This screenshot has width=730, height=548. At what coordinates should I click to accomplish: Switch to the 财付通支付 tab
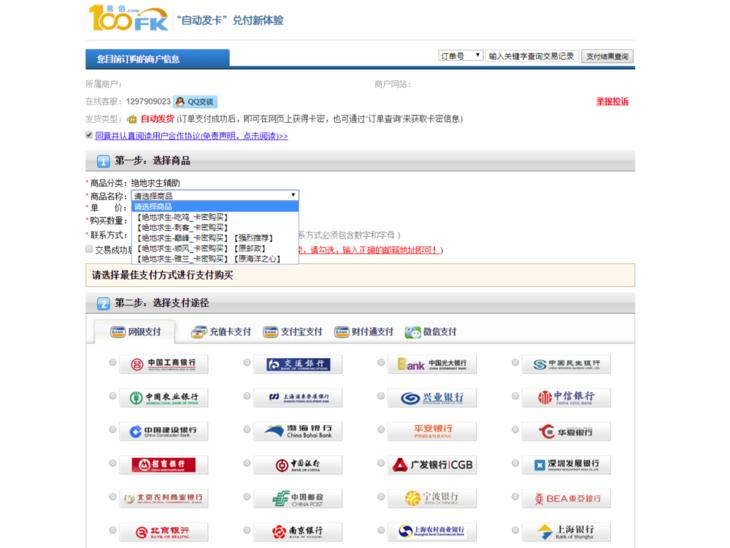tap(364, 332)
